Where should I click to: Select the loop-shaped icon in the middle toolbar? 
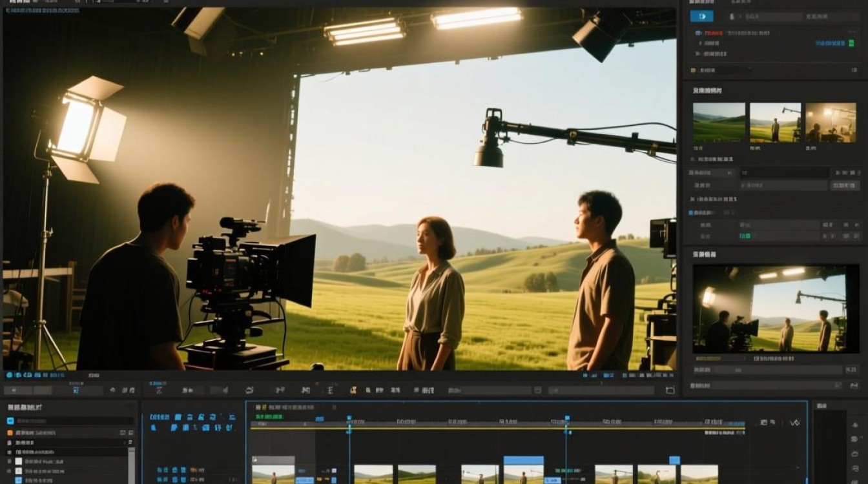[249, 390]
